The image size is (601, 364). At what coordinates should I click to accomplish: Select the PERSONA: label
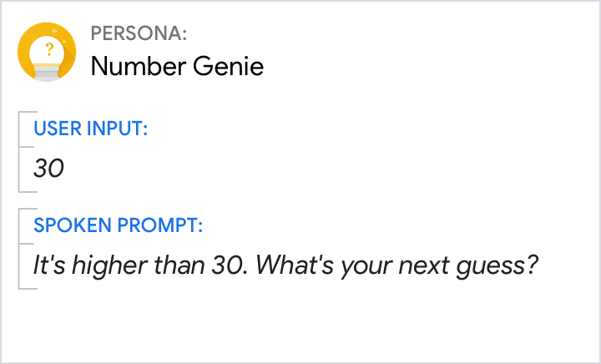[139, 34]
